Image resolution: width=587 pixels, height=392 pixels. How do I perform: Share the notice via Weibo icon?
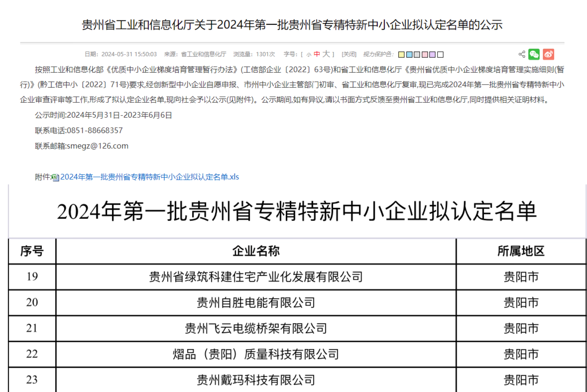(x=548, y=54)
